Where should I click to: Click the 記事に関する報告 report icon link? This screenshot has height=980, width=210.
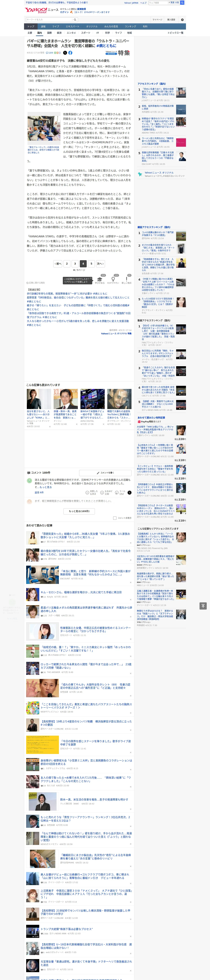[36, 283]
